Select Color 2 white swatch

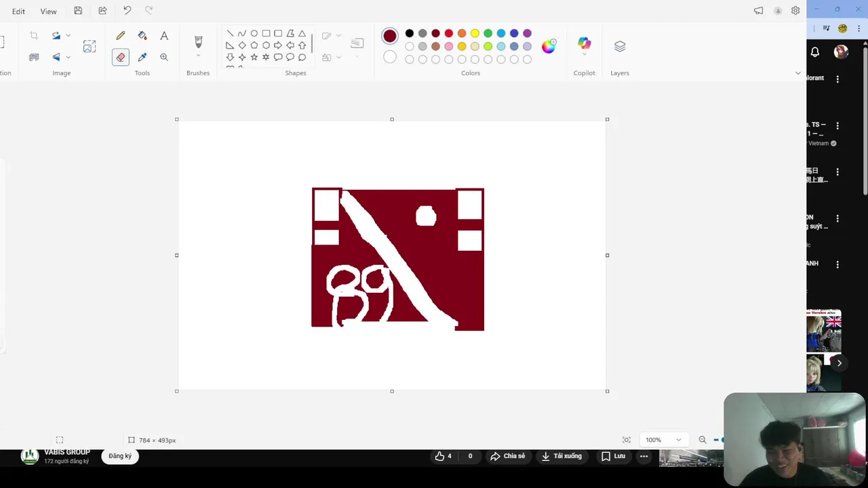click(x=390, y=57)
